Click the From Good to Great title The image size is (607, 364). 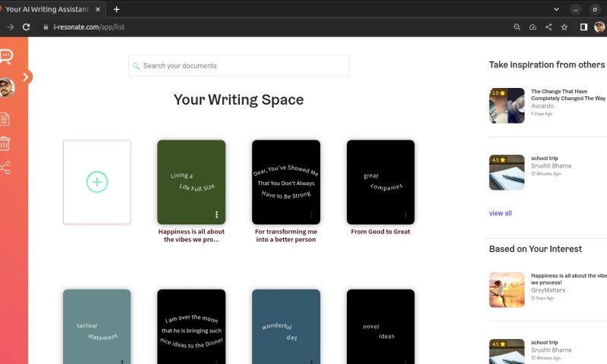click(x=381, y=231)
